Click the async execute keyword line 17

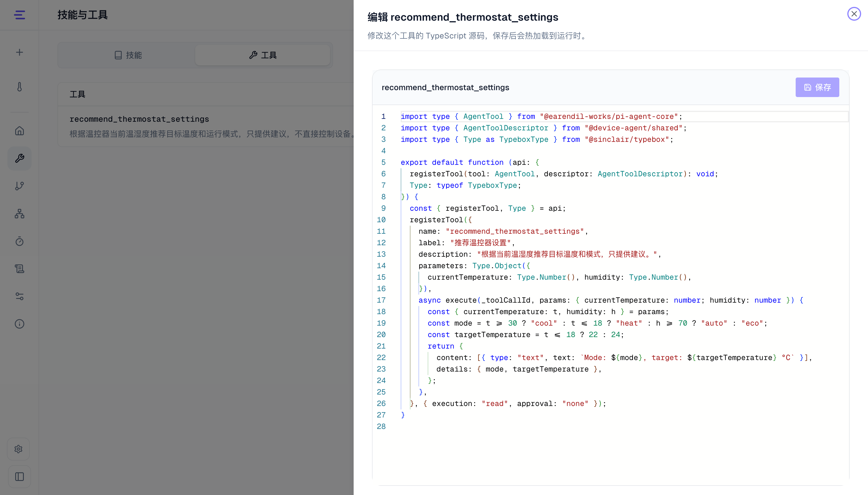pyautogui.click(x=429, y=300)
